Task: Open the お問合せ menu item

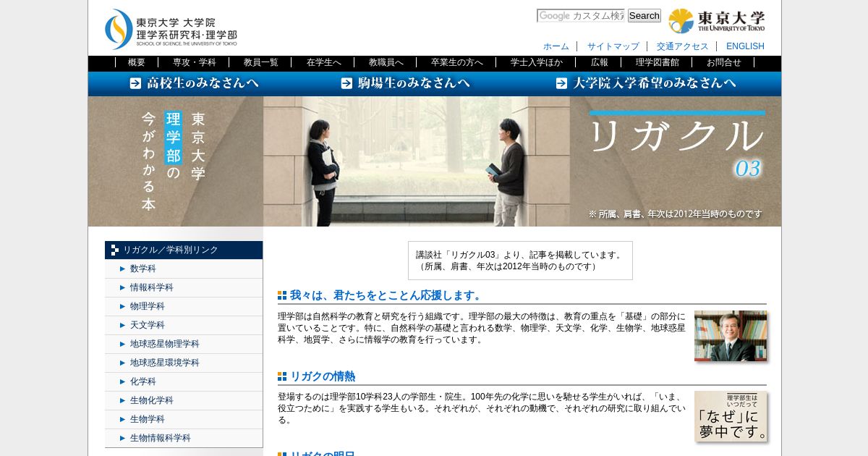Action: point(724,63)
